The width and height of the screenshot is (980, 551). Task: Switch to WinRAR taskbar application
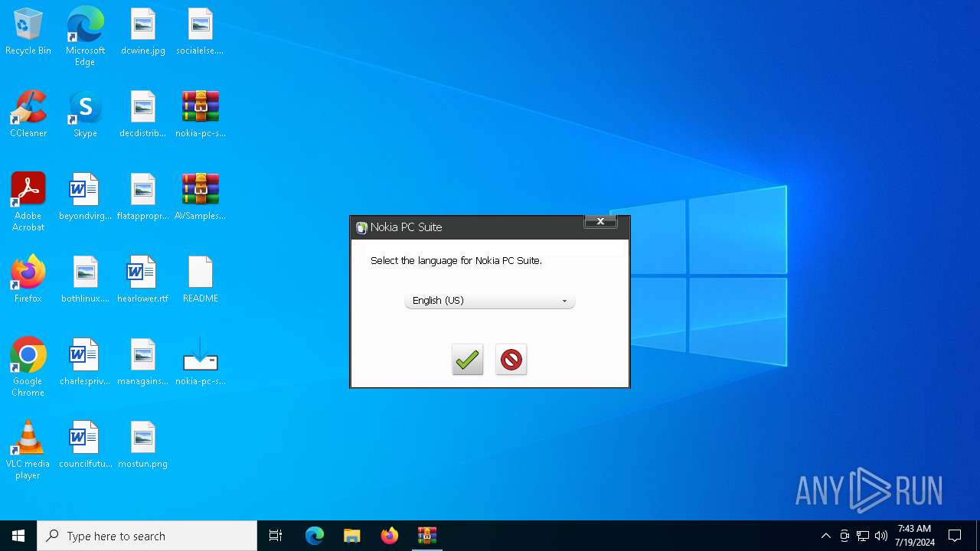click(427, 536)
